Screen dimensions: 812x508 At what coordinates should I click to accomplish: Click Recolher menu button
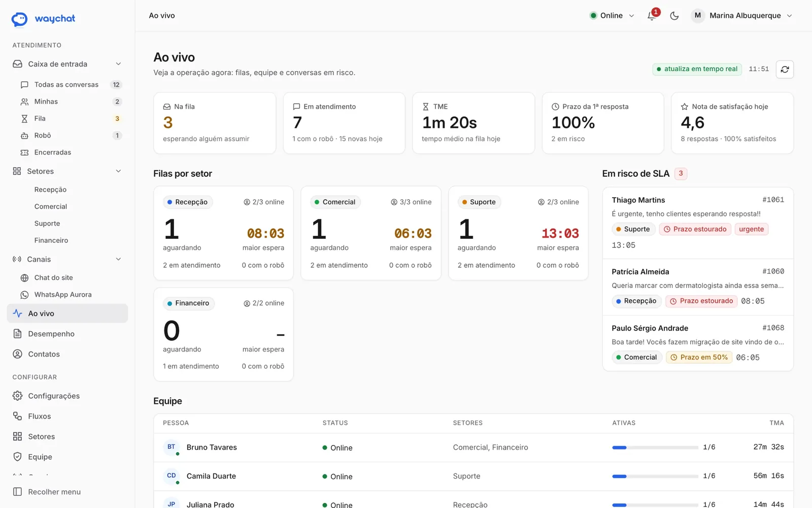click(67, 492)
